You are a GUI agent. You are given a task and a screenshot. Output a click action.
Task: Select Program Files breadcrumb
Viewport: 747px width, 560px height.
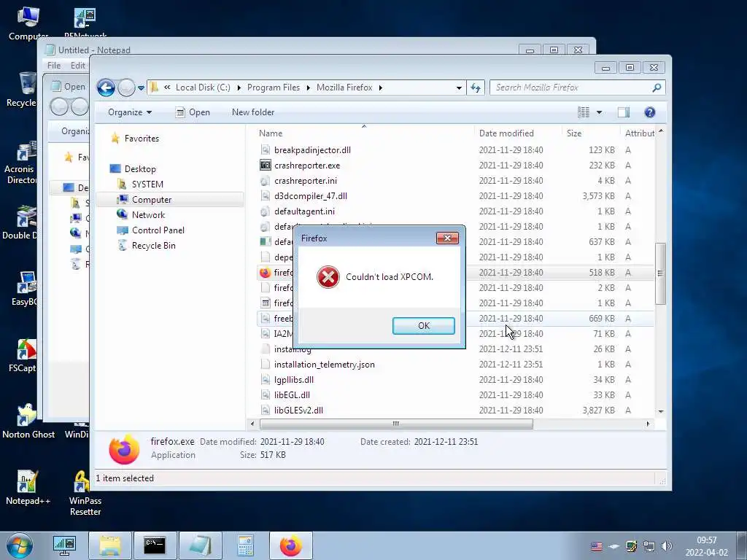pyautogui.click(x=274, y=87)
